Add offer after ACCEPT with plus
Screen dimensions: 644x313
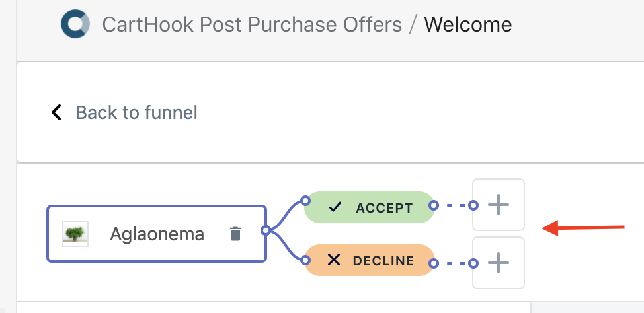pos(499,205)
